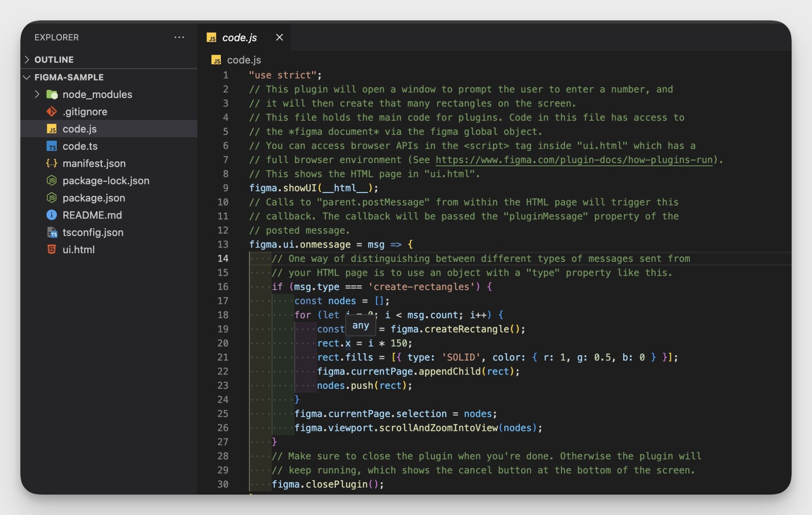Select the code.js editor tab
812x515 pixels.
coord(239,37)
